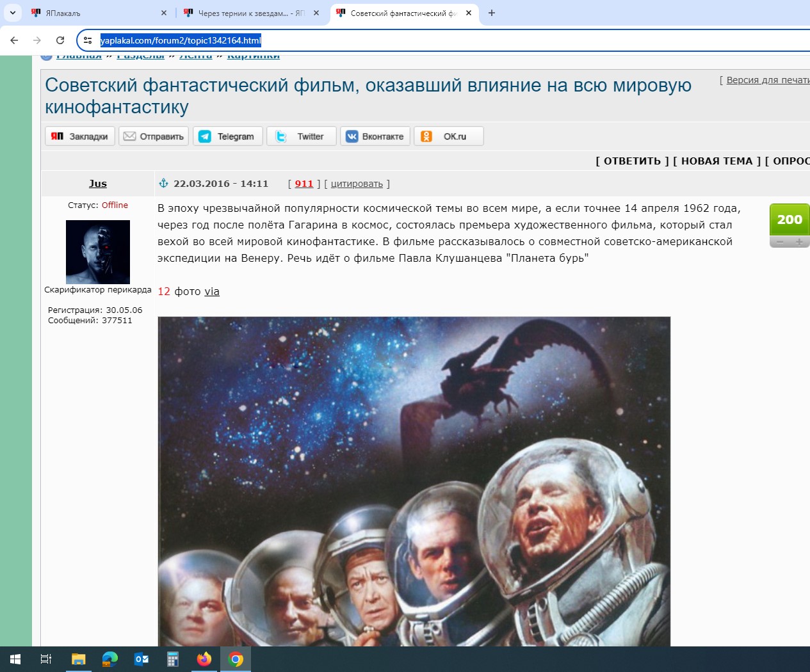Reload the current page
Screen dimensions: 810x672
60,40
